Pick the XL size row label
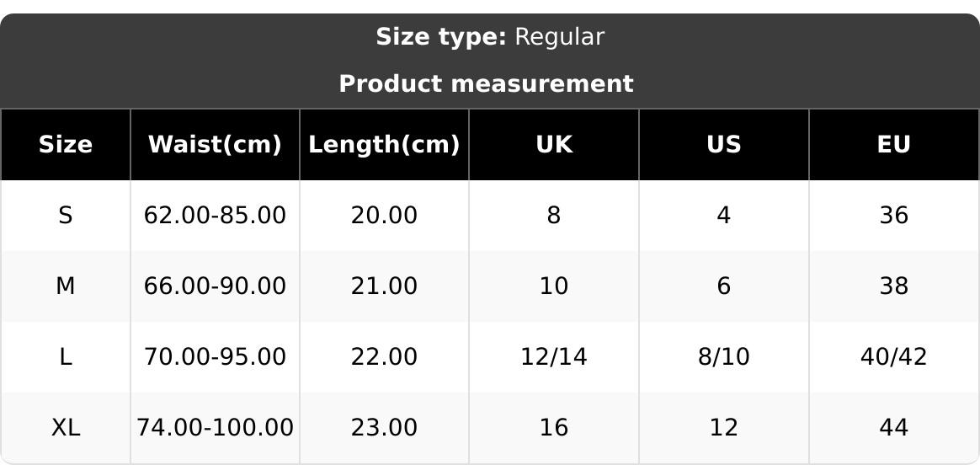Image resolution: width=980 pixels, height=465 pixels. 66,428
